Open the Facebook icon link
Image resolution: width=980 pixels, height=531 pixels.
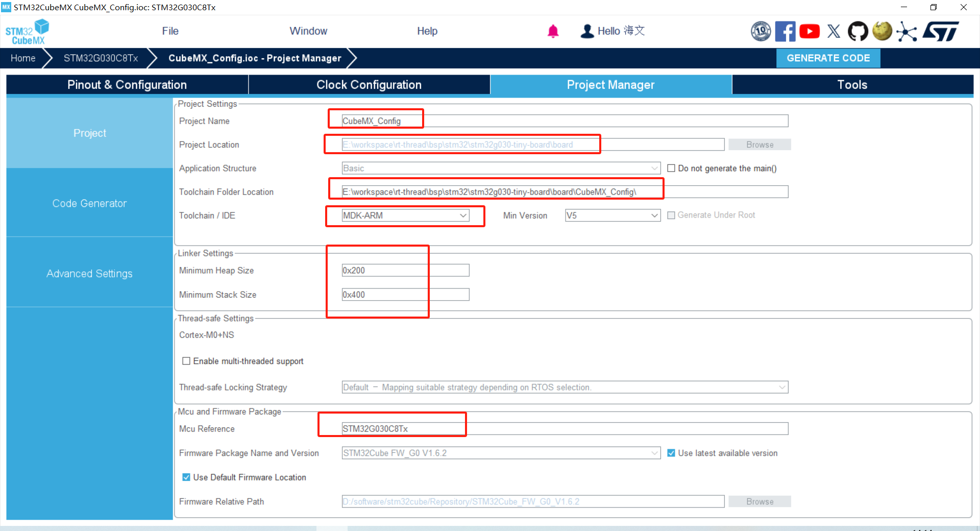[x=785, y=31]
